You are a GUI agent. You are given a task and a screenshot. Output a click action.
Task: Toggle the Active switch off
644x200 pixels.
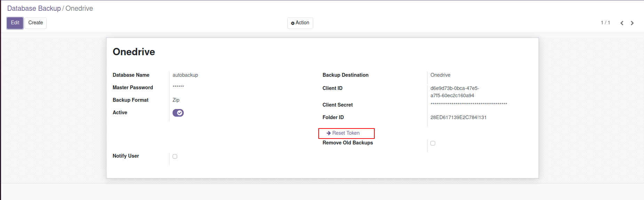click(178, 113)
